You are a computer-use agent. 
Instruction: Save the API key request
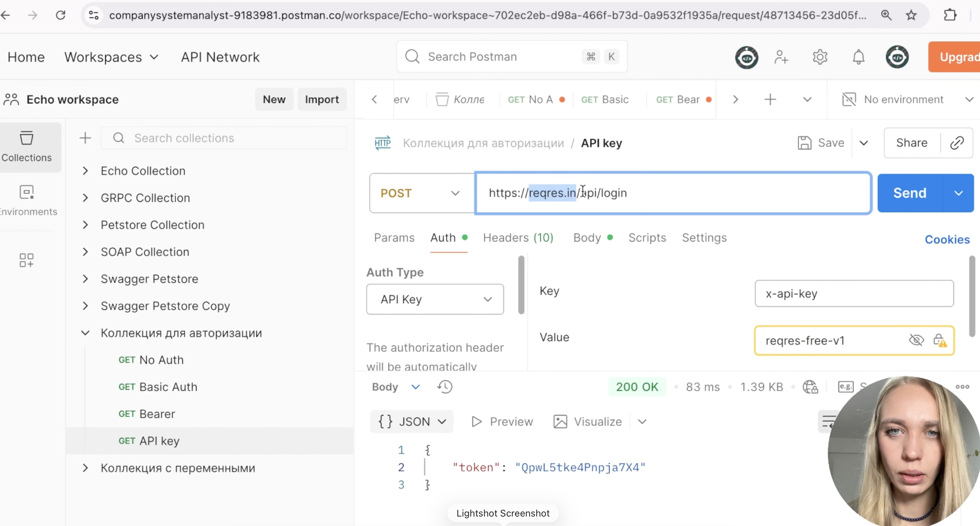coord(821,143)
